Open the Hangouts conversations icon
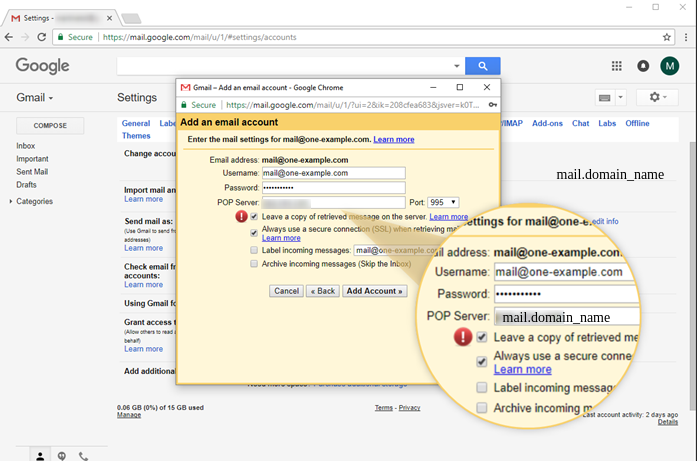 (x=62, y=456)
